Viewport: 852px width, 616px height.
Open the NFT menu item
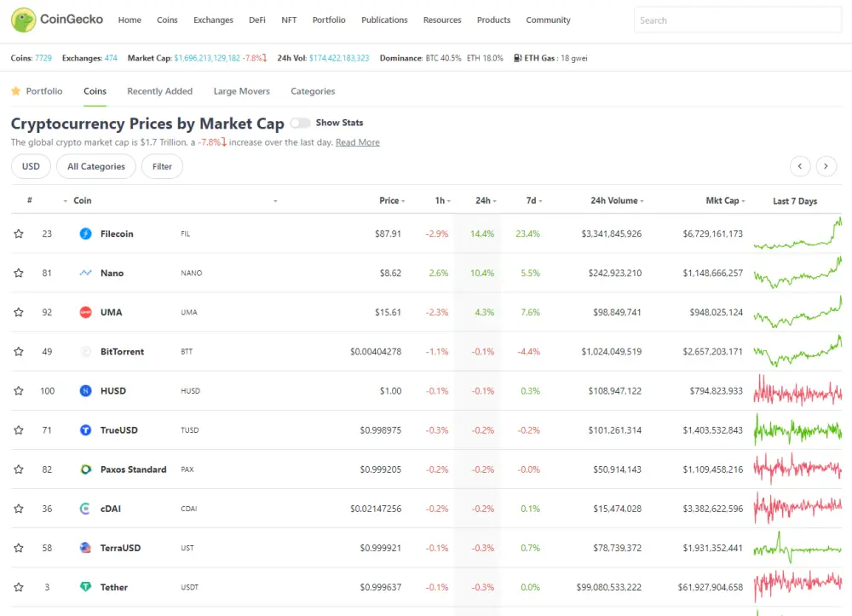(289, 20)
